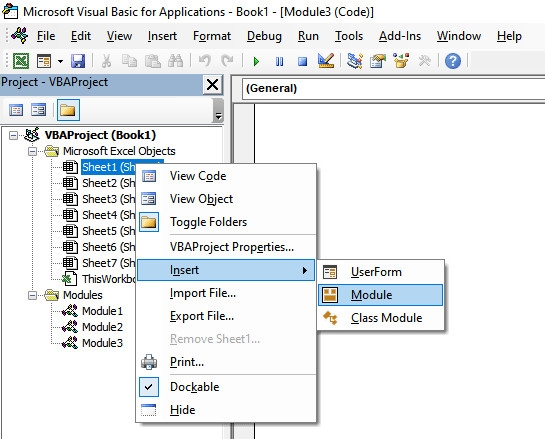
Task: Click the green Run Sub play icon
Action: (256, 62)
